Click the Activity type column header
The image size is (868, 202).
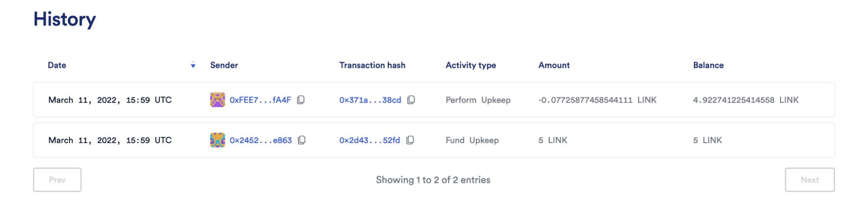(471, 65)
